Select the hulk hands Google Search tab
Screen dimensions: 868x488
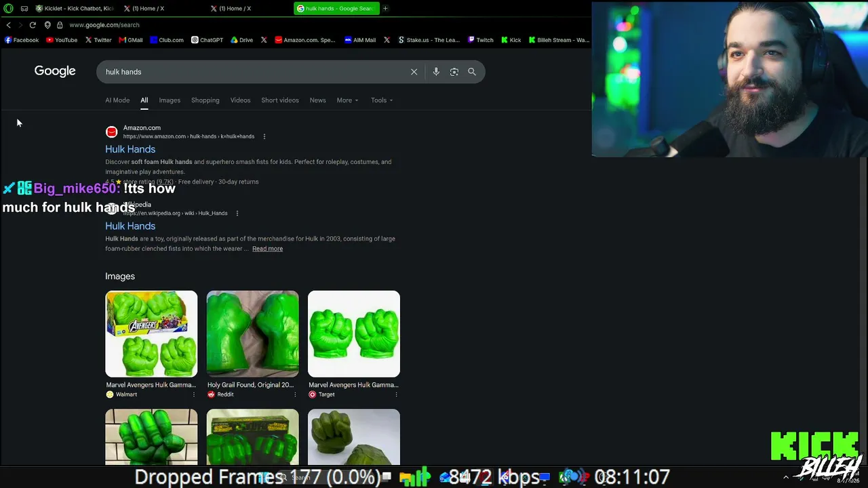(x=336, y=8)
